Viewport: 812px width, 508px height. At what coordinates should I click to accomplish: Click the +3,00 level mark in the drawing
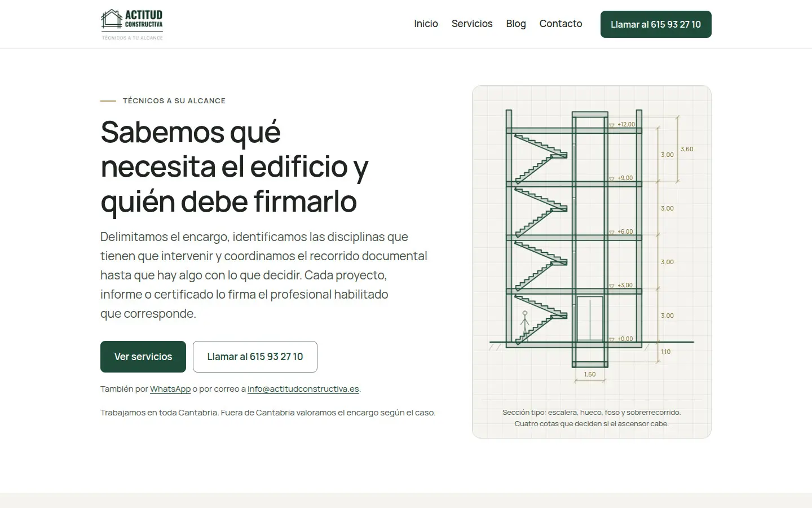point(625,285)
